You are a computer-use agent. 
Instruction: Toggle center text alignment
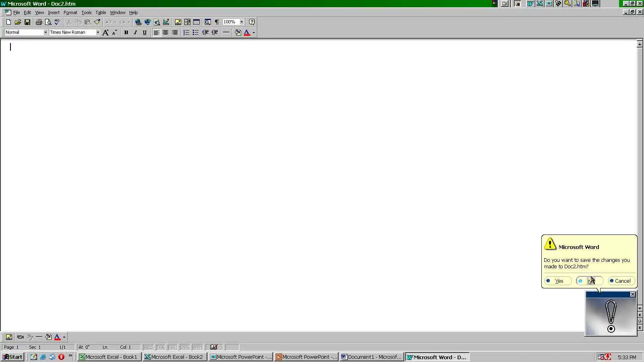click(x=165, y=33)
